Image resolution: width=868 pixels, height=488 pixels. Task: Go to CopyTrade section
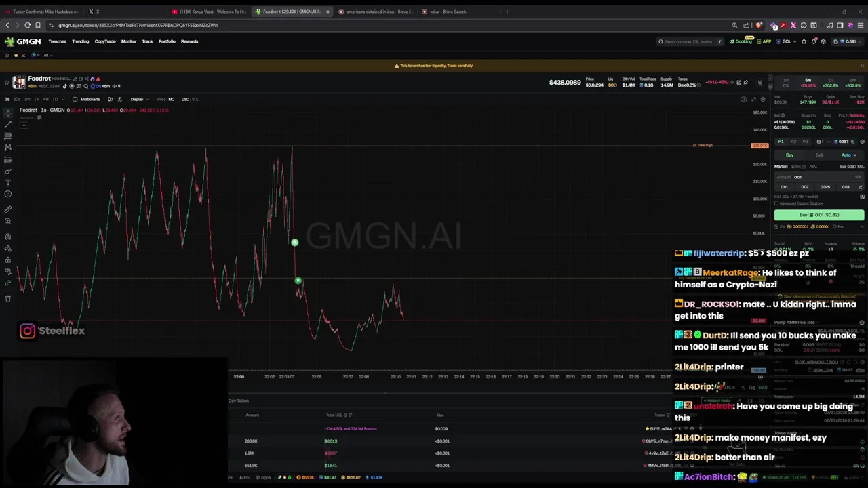click(105, 41)
